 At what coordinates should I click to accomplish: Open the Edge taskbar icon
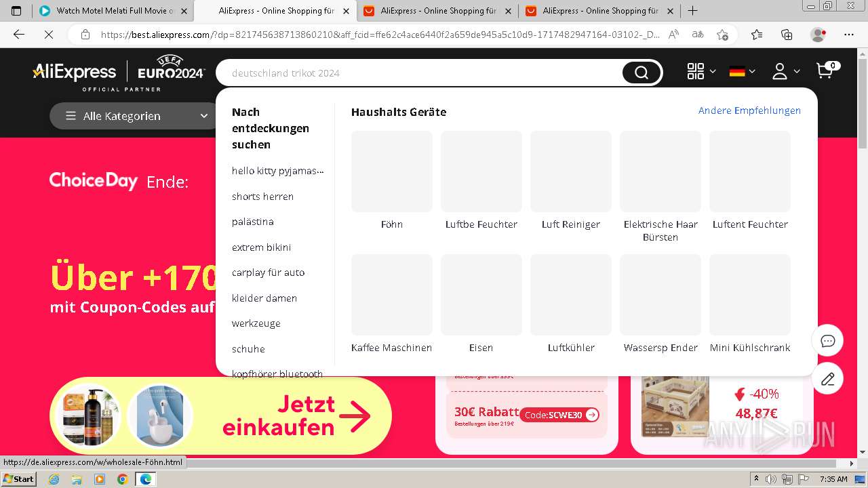[x=145, y=479]
